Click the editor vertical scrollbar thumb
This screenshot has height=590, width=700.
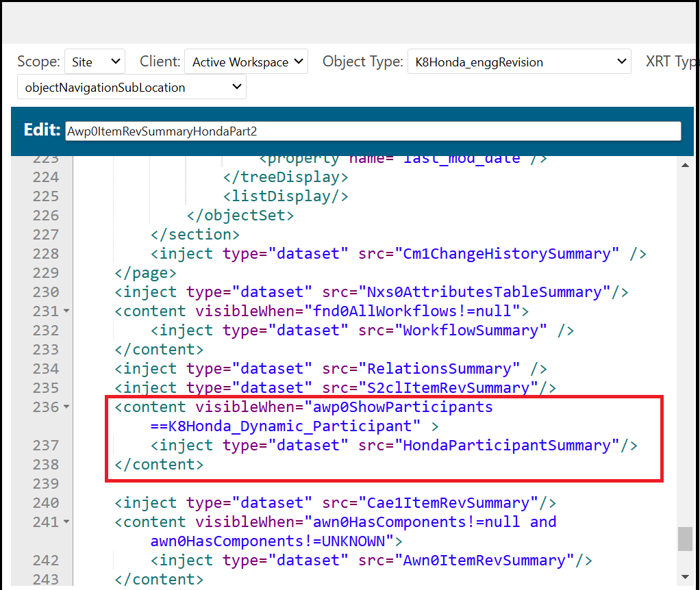click(x=685, y=539)
